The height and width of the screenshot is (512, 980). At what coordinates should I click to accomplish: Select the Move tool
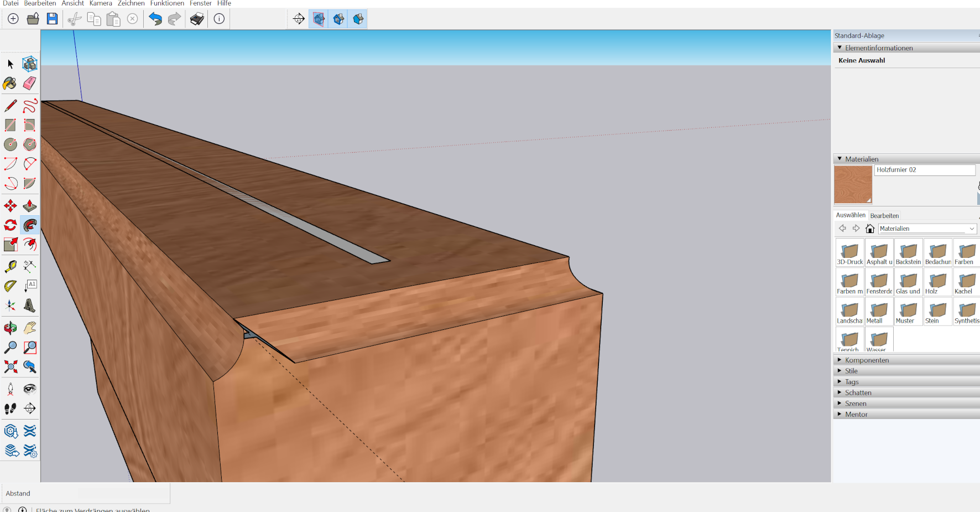point(10,206)
